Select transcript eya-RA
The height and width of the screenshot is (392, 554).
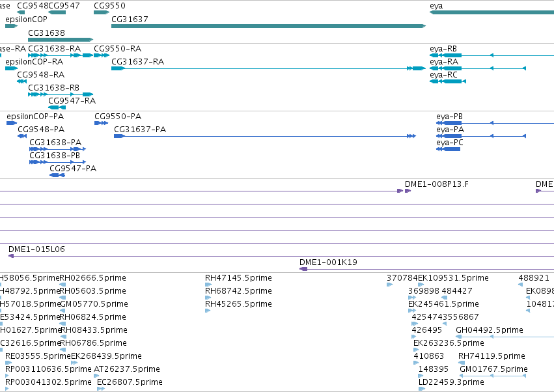pos(478,68)
